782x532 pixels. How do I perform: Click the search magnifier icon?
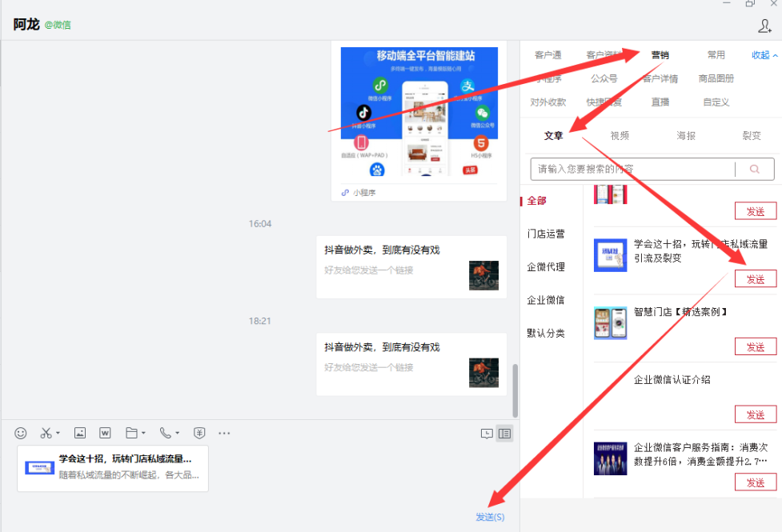(755, 169)
